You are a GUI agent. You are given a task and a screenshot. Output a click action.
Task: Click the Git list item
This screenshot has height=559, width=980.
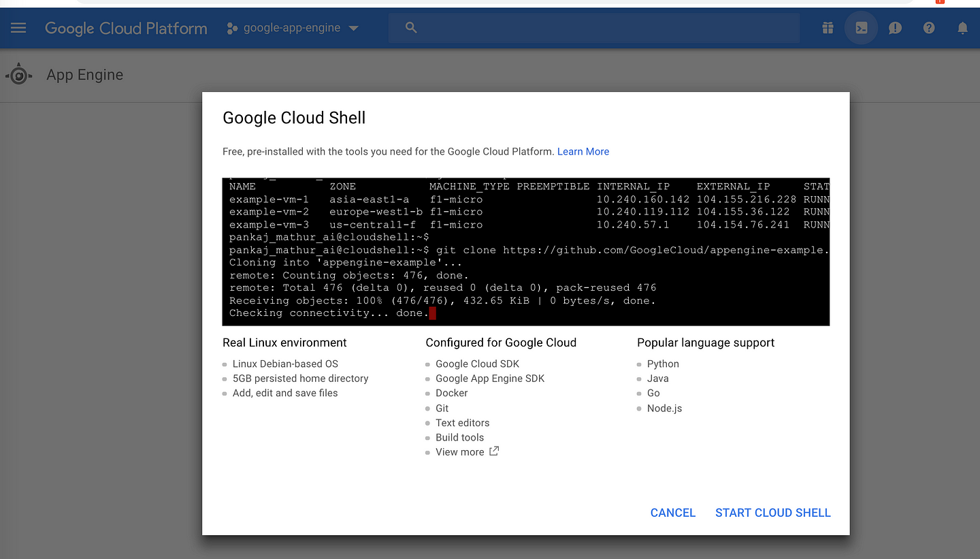point(442,408)
